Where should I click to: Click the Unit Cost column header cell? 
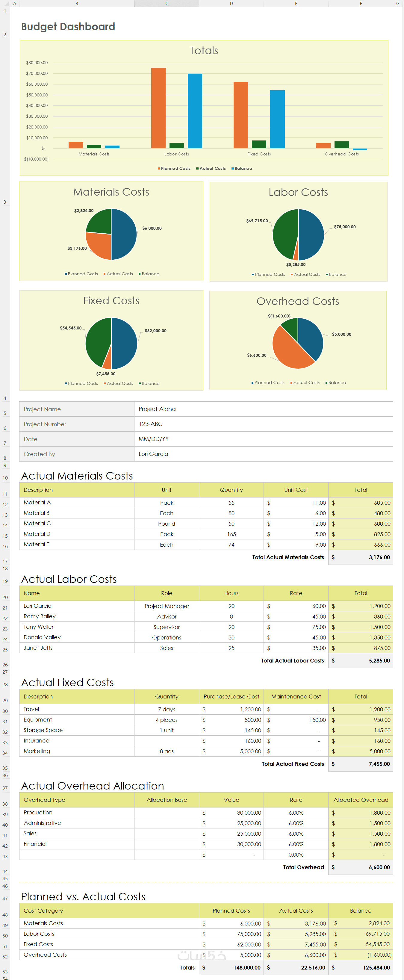[296, 490]
